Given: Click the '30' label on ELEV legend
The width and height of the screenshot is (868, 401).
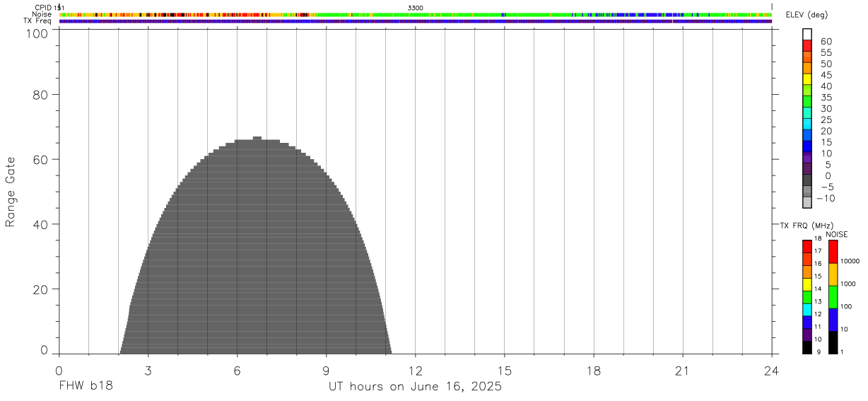Looking at the screenshot, I should click(x=826, y=109).
